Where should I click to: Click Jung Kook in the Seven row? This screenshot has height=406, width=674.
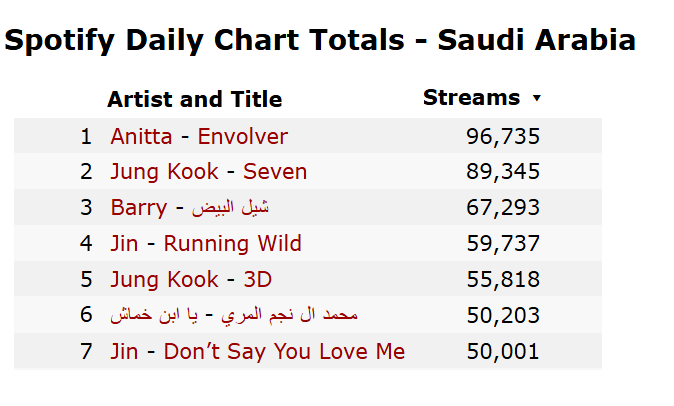(x=164, y=172)
